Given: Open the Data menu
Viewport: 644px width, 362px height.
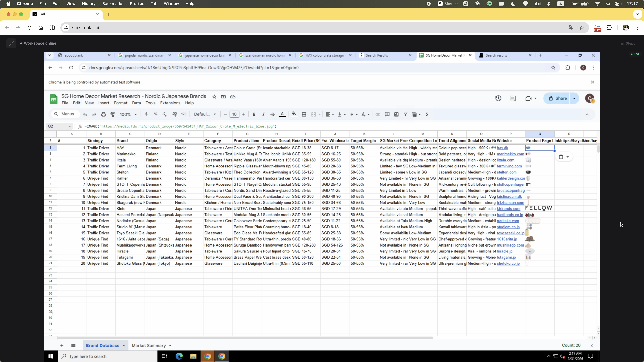Looking at the screenshot, I should point(136,103).
